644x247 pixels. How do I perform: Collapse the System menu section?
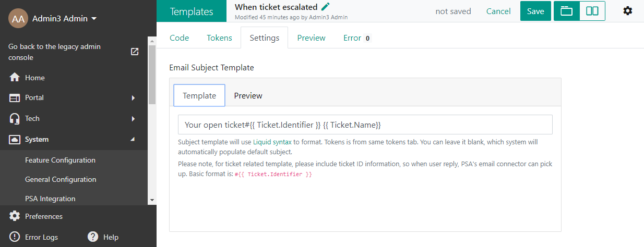pyautogui.click(x=132, y=139)
